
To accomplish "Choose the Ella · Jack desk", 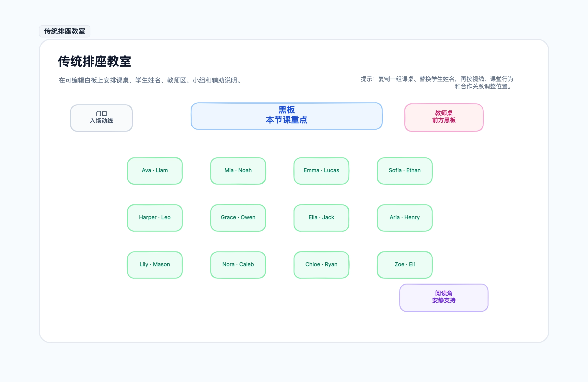I will (321, 218).
